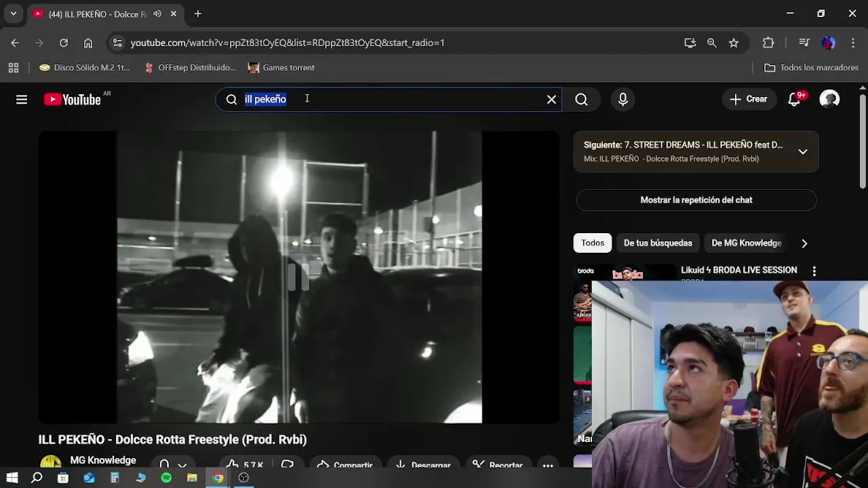868x488 pixels.
Task: Open the Crear menu
Action: [749, 100]
